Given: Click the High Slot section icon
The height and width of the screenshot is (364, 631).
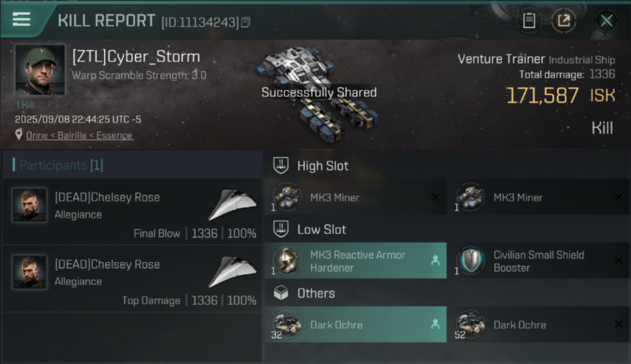Looking at the screenshot, I should pos(281,165).
